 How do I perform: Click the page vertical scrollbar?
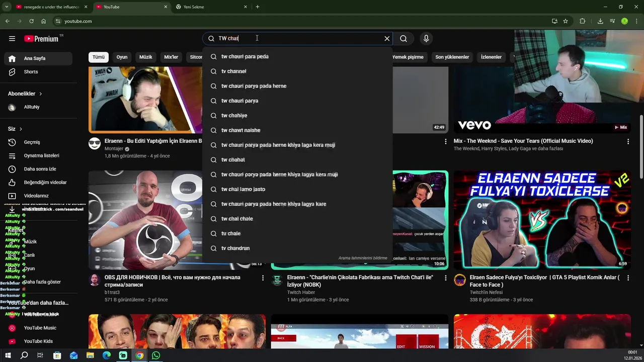click(x=641, y=146)
